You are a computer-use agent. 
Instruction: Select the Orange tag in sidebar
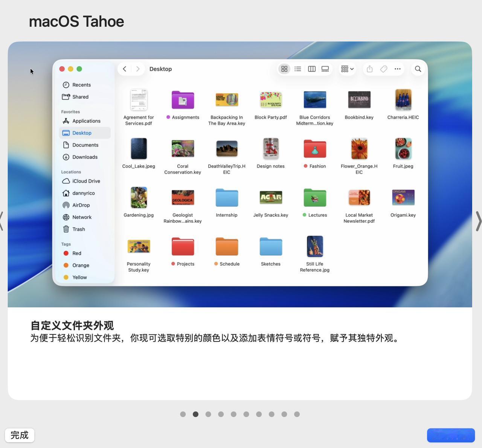point(85,265)
